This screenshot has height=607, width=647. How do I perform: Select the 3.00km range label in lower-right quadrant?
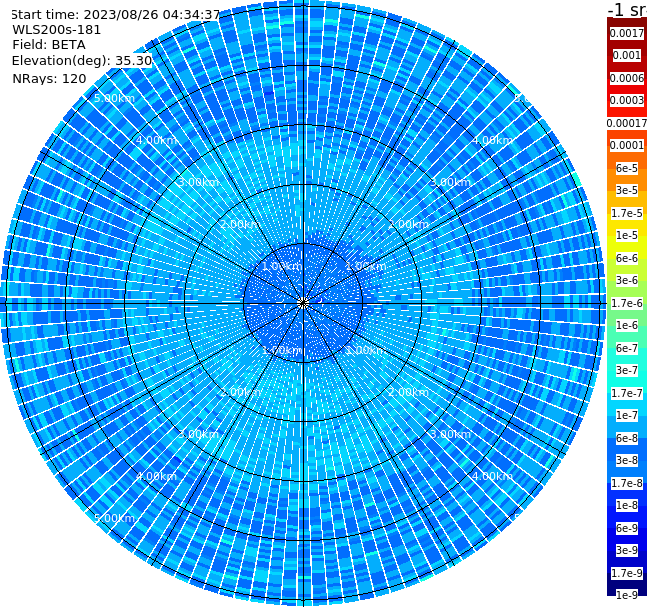point(451,434)
